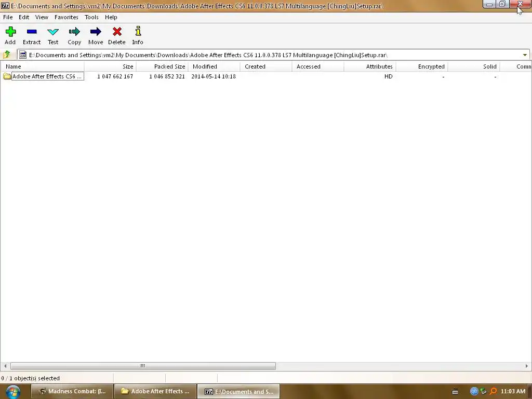The height and width of the screenshot is (399, 532).
Task: Switch to Madness Combat taskbar window
Action: click(72, 391)
